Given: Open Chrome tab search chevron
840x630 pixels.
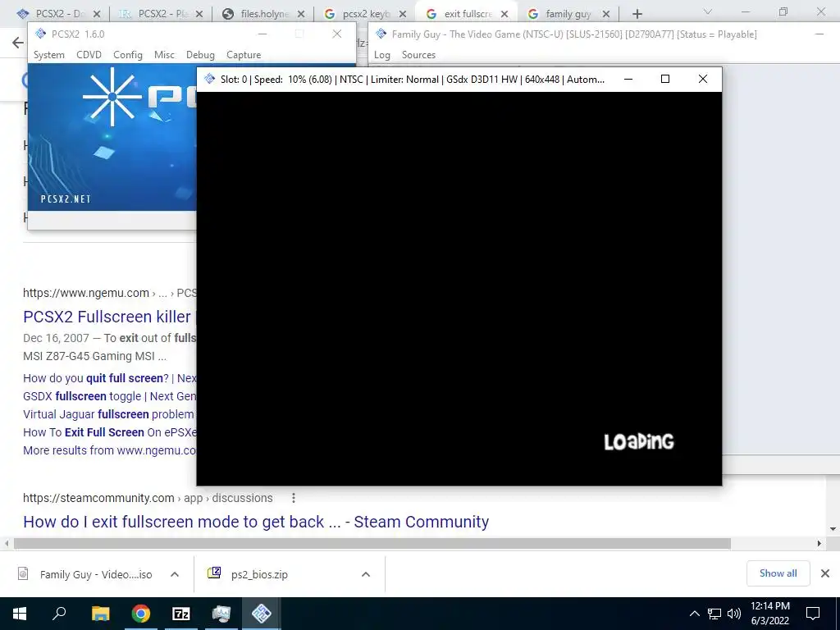Looking at the screenshot, I should (708, 11).
